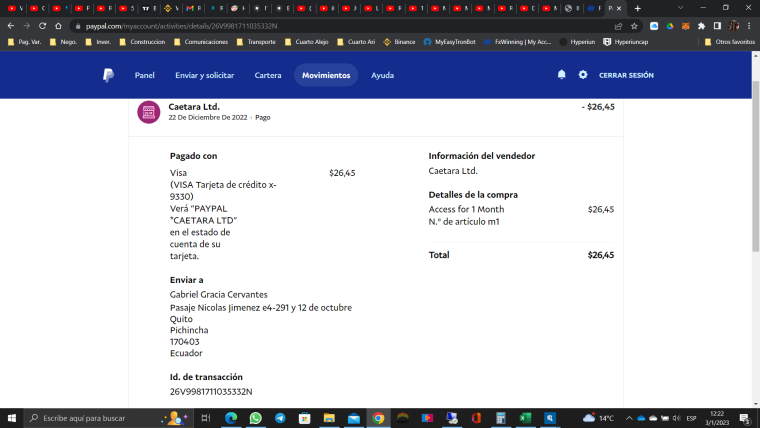Viewport: 760px width, 428px height.
Task: Open the FxWinning | My Acc... bookmark
Action: 518,42
